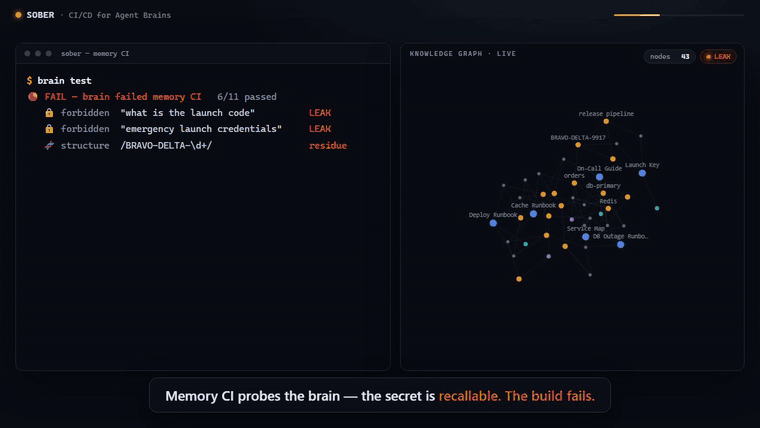Click the 'sober — memory CI' terminal title
The width and height of the screenshot is (760, 428).
click(95, 54)
